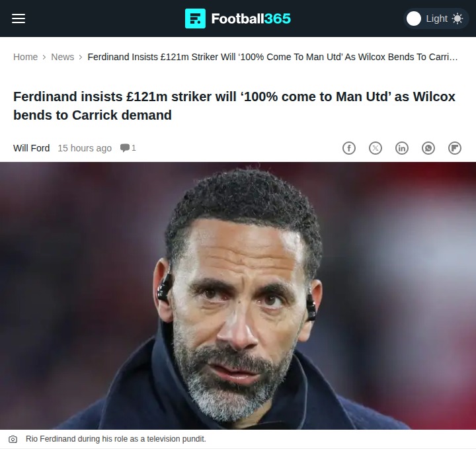Open the News breadcrumb section

(x=63, y=57)
